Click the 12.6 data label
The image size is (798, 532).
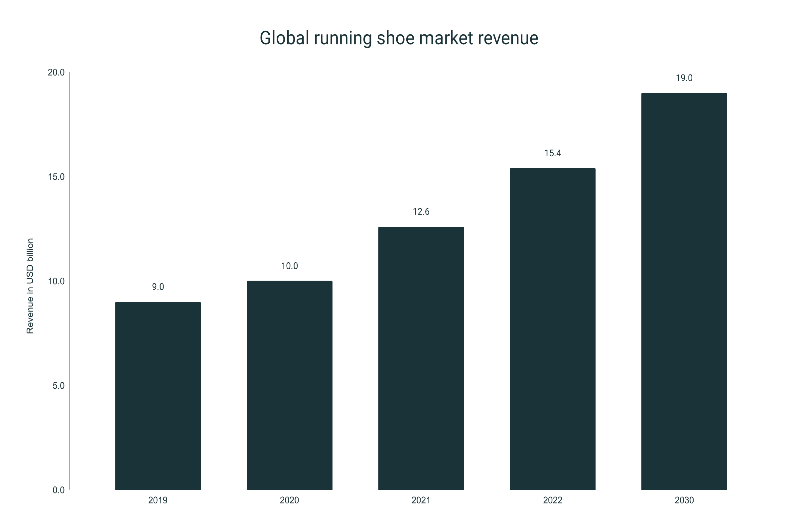click(421, 212)
